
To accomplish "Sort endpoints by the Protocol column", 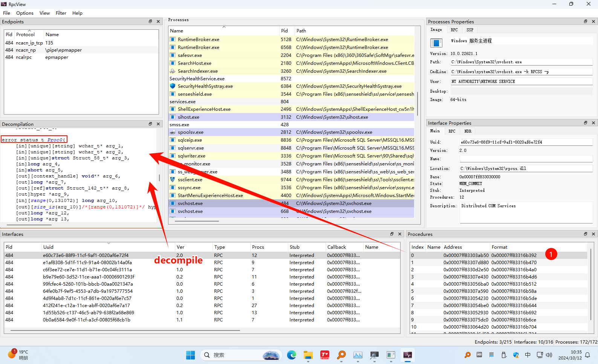I will pos(25,35).
